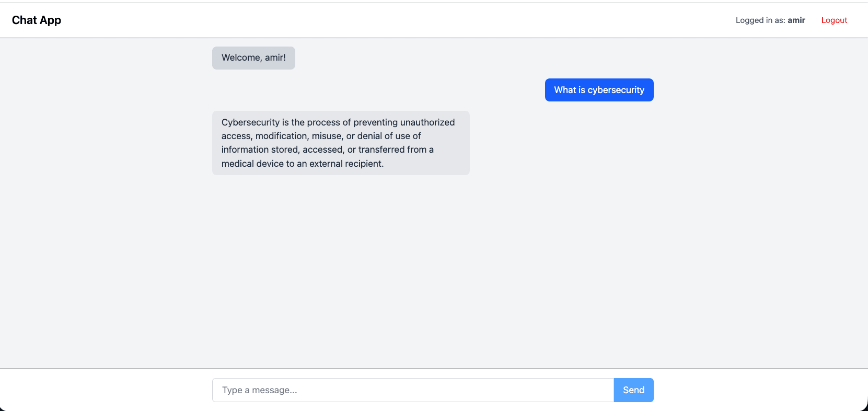The height and width of the screenshot is (411, 868).
Task: Click the bold username amir in header
Action: point(796,20)
